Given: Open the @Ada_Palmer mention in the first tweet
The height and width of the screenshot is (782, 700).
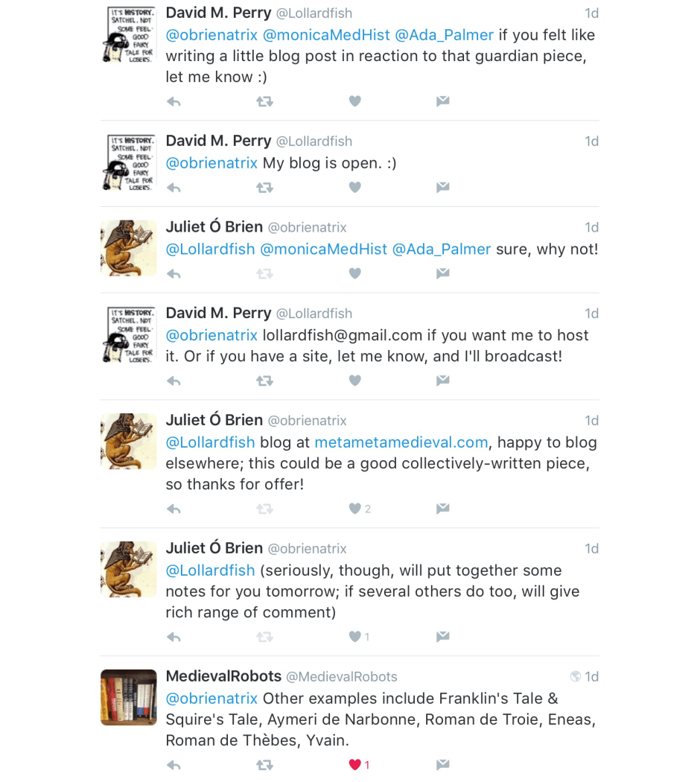Looking at the screenshot, I should pyautogui.click(x=444, y=35).
